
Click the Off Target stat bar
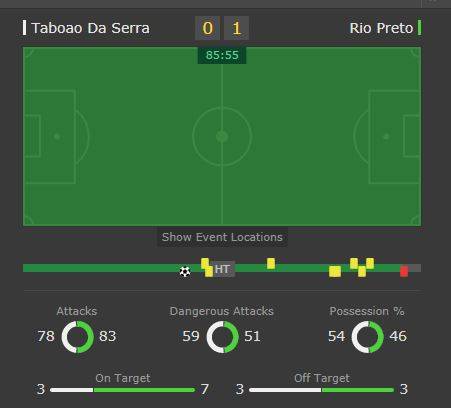click(322, 390)
